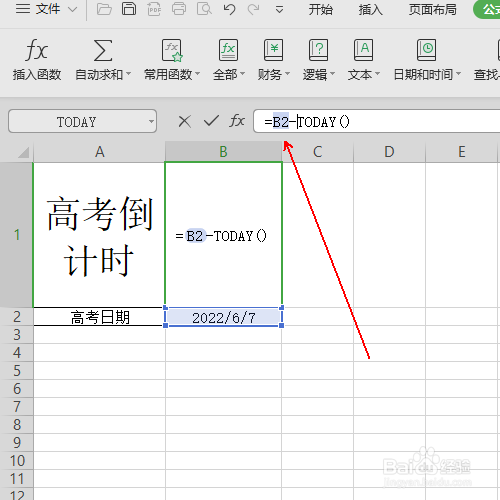Expand the 文本 dropdown arrow
This screenshot has width=500, height=500.
tap(377, 73)
